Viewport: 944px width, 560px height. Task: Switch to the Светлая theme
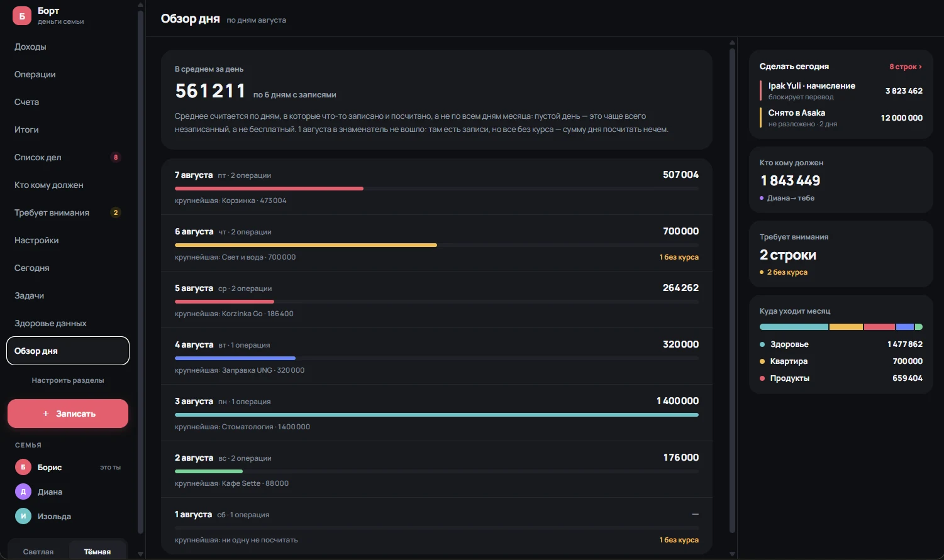point(38,551)
